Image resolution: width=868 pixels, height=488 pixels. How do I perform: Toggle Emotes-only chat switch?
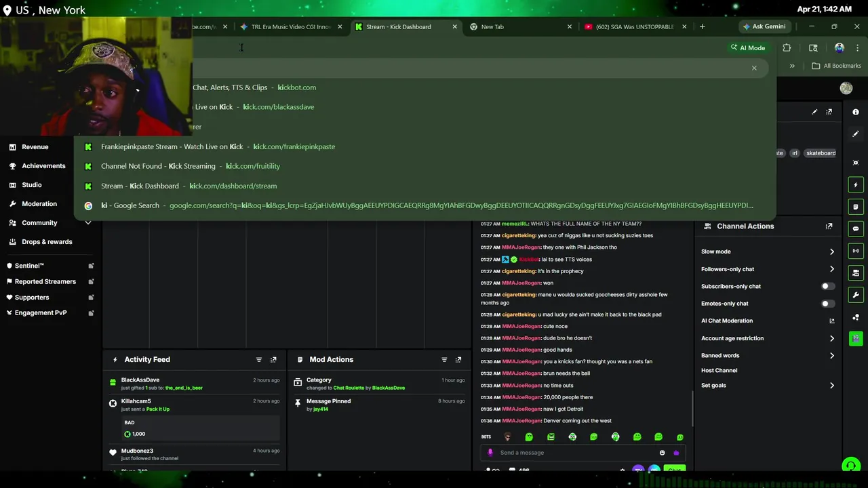(x=827, y=304)
